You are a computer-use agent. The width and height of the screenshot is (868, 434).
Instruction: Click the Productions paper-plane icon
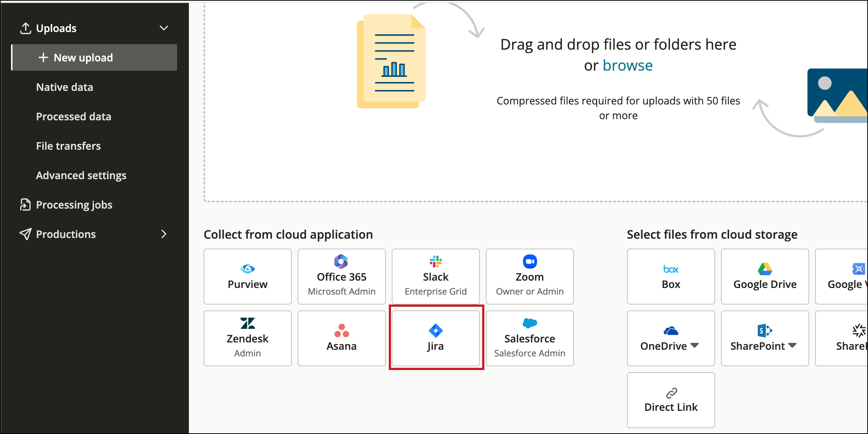pos(25,234)
